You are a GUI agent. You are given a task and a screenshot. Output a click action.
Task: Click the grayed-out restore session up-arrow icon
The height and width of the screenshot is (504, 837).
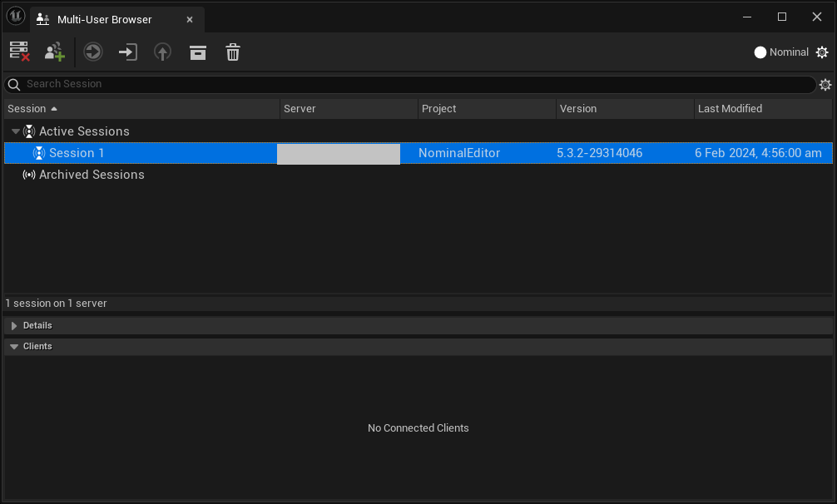point(162,52)
